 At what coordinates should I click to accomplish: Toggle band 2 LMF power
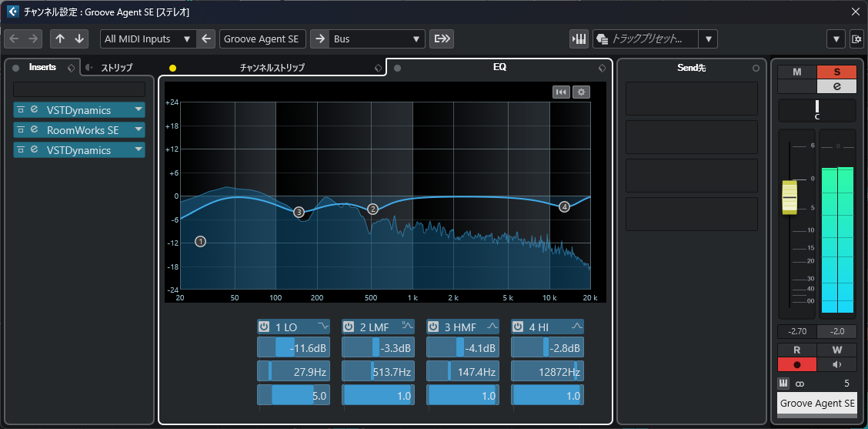(x=348, y=327)
